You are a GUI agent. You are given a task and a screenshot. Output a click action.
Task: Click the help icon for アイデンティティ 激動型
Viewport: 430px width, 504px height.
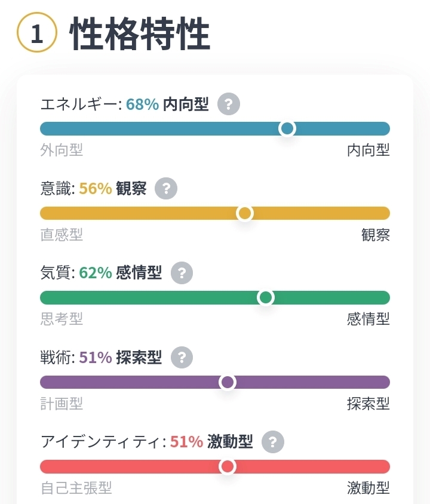pyautogui.click(x=273, y=442)
